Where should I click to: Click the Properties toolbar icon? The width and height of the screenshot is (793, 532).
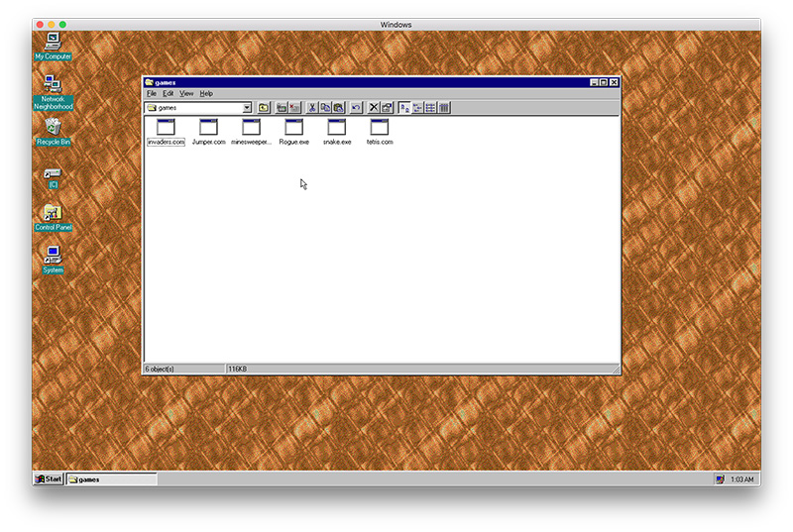tap(387, 108)
